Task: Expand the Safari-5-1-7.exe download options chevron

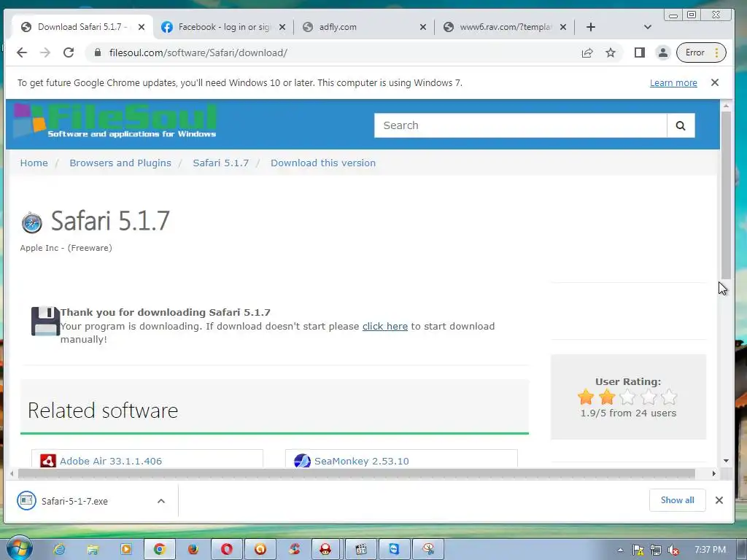Action: coord(161,501)
